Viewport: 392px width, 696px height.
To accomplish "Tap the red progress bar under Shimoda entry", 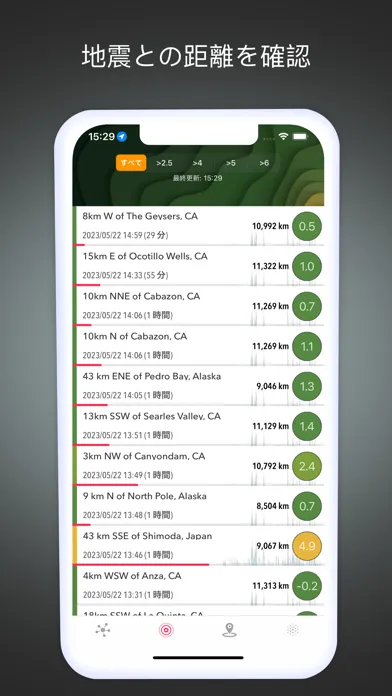I will [x=141, y=565].
